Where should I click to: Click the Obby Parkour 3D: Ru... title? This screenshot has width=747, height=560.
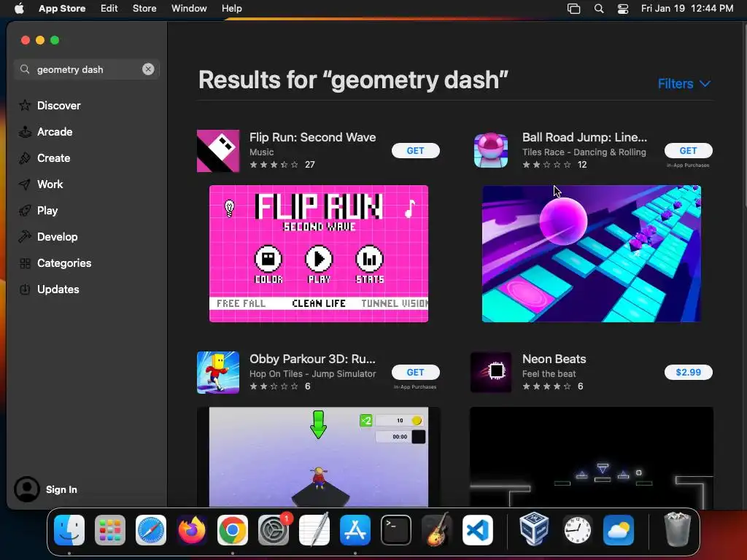click(312, 359)
